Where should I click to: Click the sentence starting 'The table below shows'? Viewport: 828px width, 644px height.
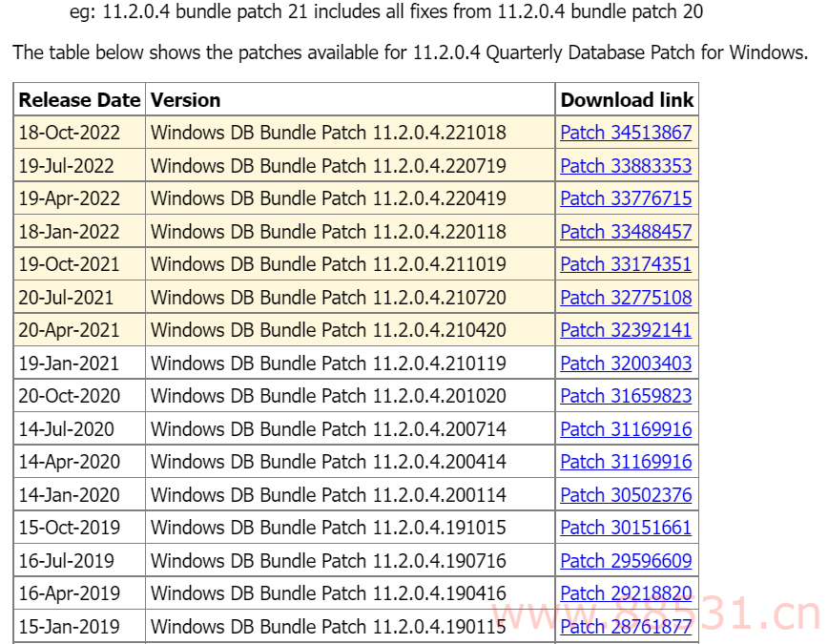click(x=410, y=52)
